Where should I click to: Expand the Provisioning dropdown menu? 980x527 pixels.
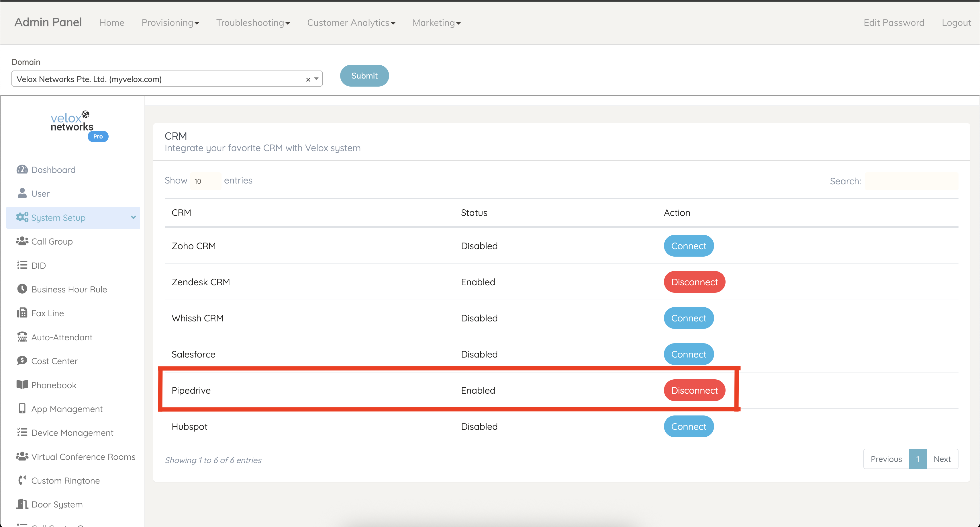point(170,23)
